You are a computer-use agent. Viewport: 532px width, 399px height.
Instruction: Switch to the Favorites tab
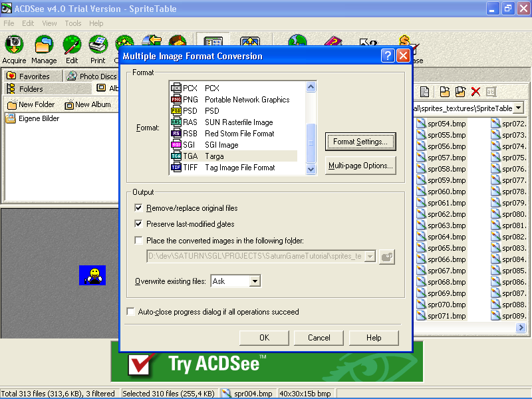click(x=33, y=76)
